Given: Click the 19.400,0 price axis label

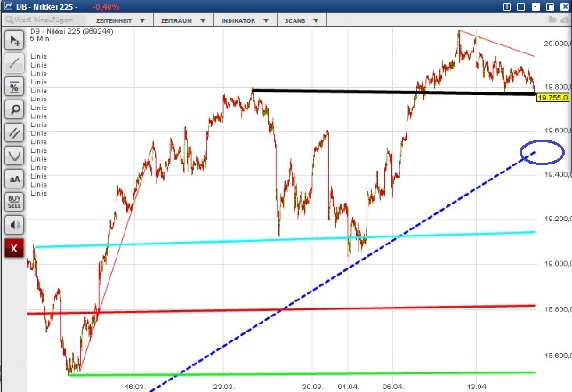Looking at the screenshot, I should [557, 175].
